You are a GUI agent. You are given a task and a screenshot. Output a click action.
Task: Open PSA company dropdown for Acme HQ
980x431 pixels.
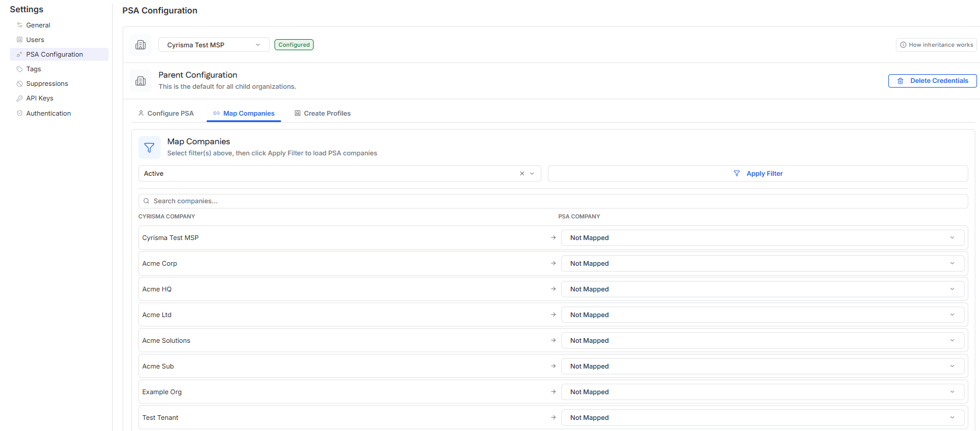(763, 289)
